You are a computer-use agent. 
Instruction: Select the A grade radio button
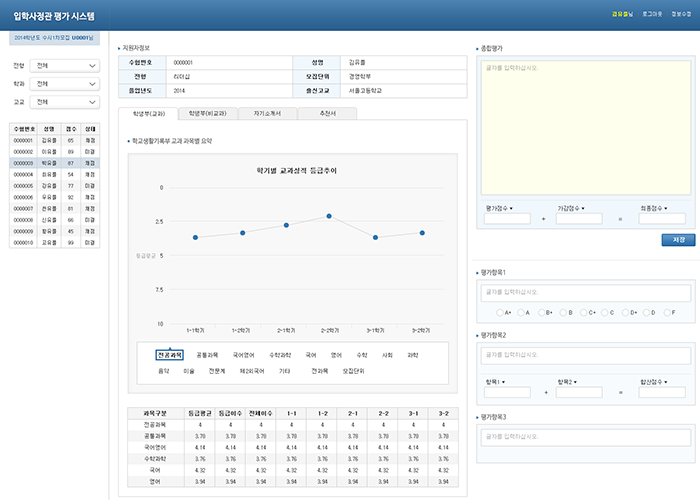(x=521, y=312)
